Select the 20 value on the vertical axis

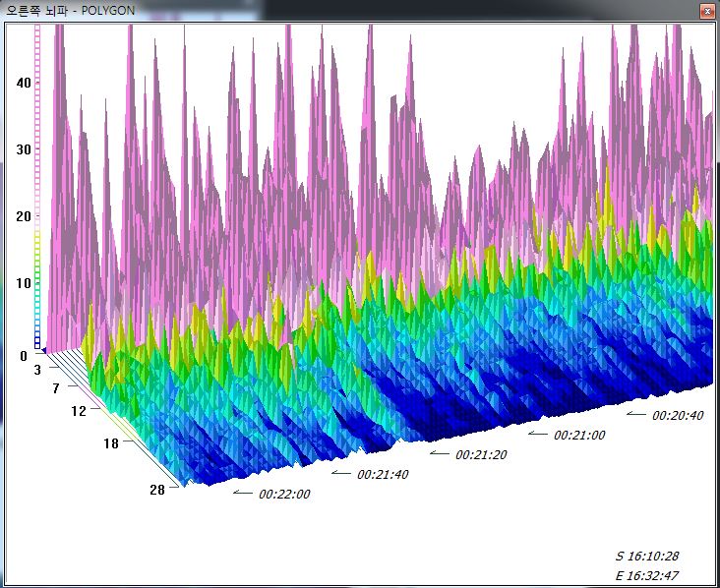(24, 216)
